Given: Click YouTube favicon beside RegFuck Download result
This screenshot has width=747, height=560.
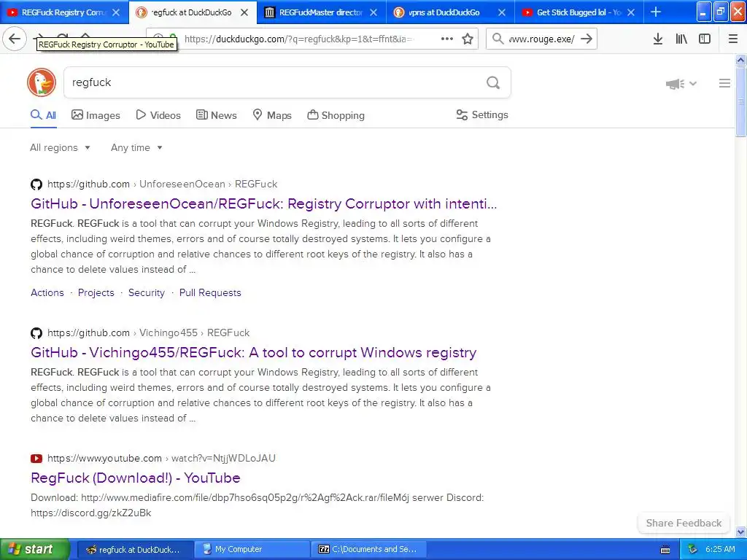Looking at the screenshot, I should point(36,459).
